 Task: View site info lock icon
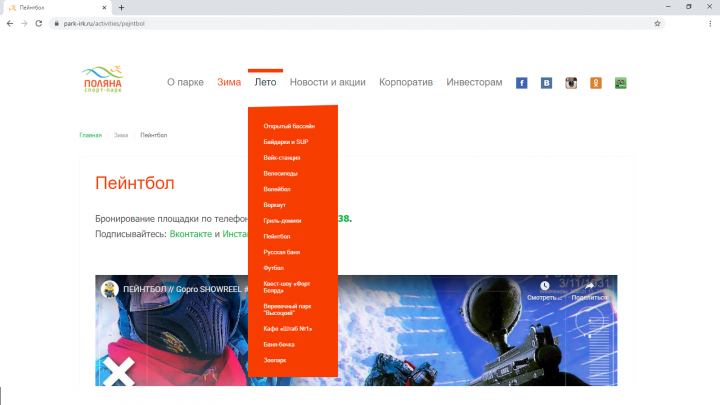(x=56, y=23)
